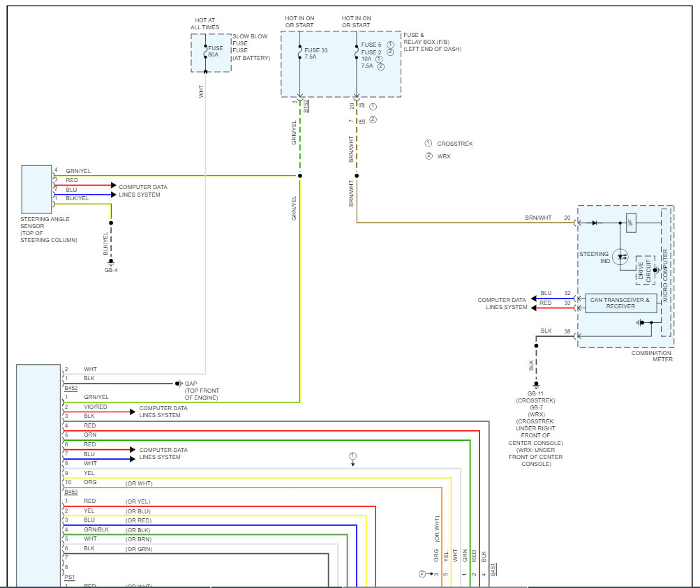This screenshot has width=700, height=588.
Task: Click the (OR RED) alternate color note
Action: (x=138, y=520)
